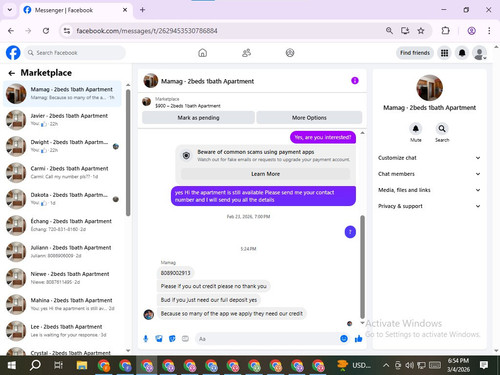The height and width of the screenshot is (375, 500).
Task: Select the Messenger | Facebook tab
Action: (x=75, y=10)
